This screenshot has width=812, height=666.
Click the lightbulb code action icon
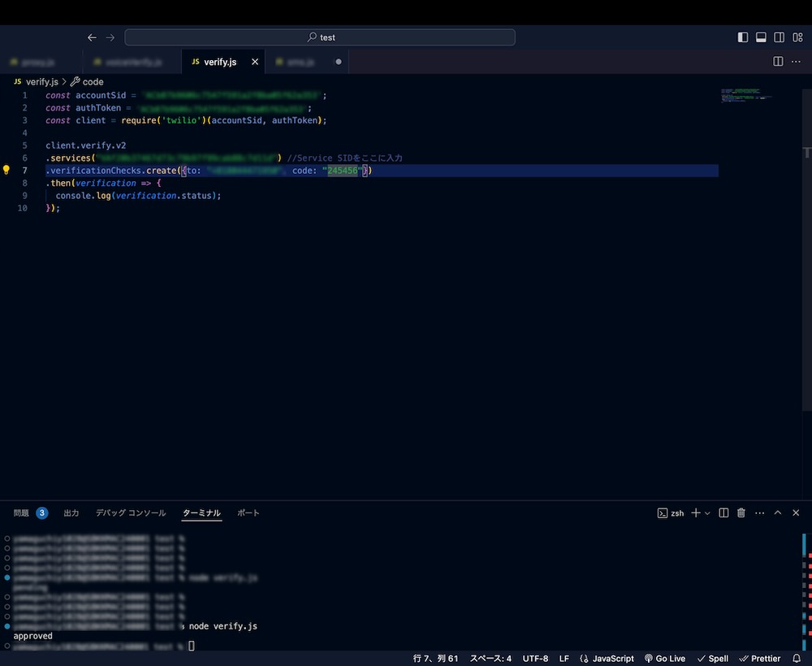(x=6, y=171)
